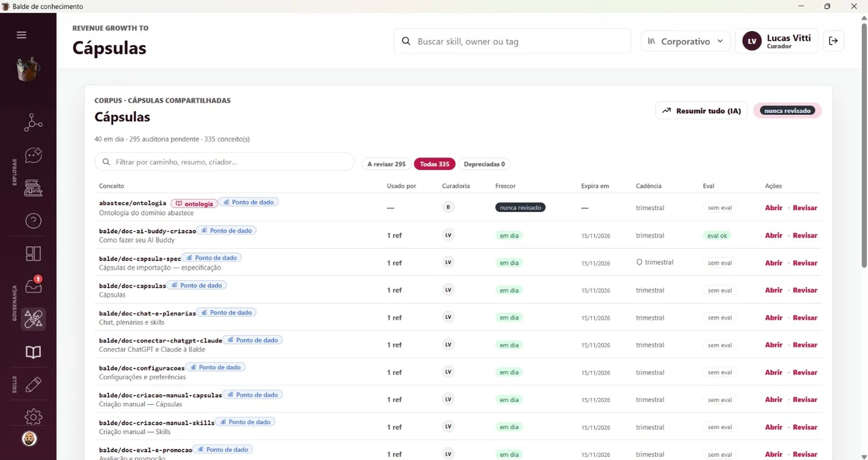Click 'Conectar ChatGPT e Claude à Balde' description
The height and width of the screenshot is (460, 868).
pos(152,350)
